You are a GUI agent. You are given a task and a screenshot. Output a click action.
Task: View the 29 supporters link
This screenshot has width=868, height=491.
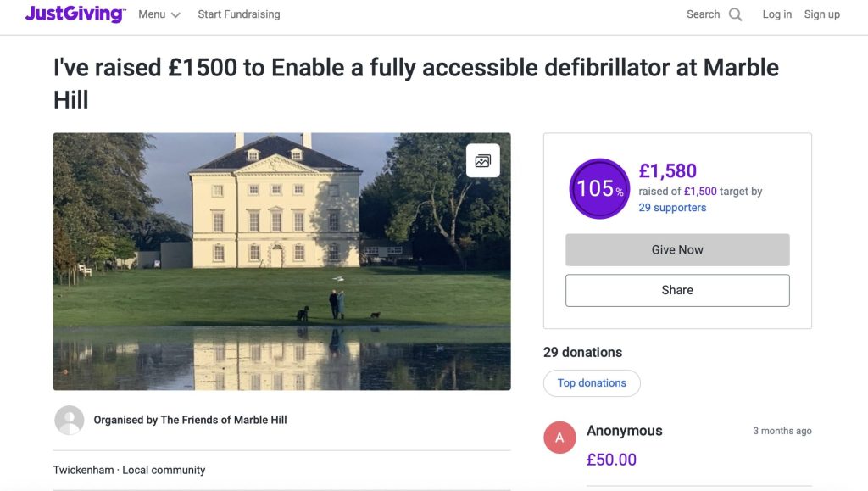[x=673, y=207]
